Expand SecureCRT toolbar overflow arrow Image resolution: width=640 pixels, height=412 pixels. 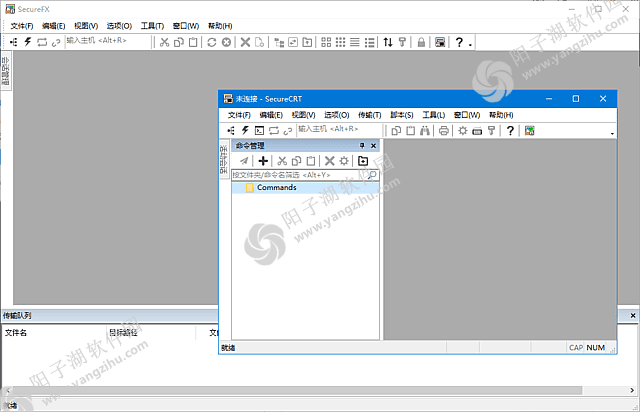coord(612,134)
